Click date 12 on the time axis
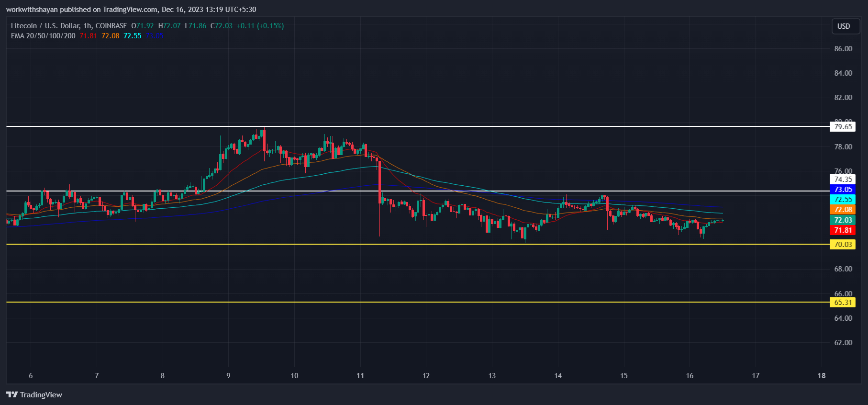This screenshot has width=868, height=405. [426, 376]
